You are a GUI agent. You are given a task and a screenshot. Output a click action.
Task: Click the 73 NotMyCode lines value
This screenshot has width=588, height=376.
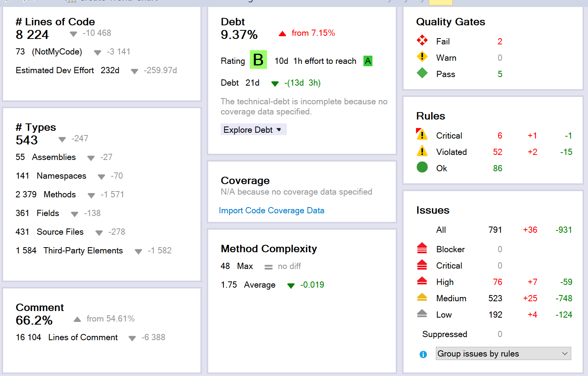pos(20,52)
